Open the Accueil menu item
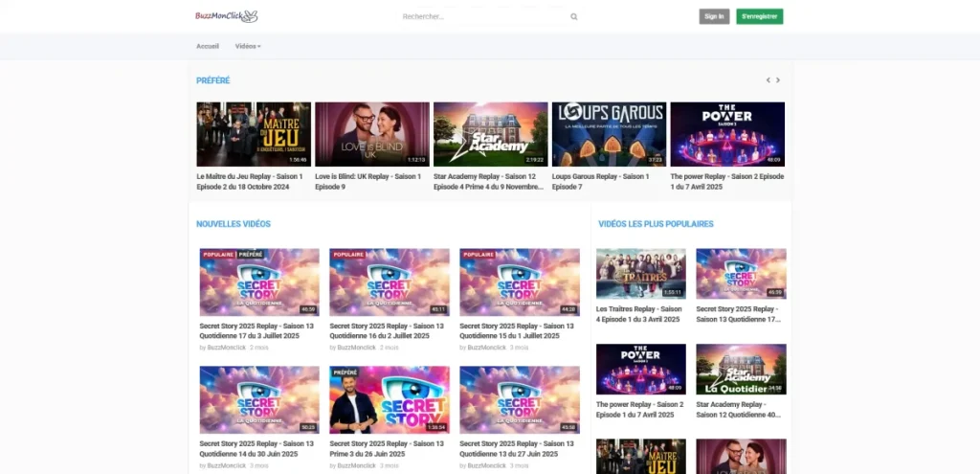Image resolution: width=980 pixels, height=474 pixels. [x=208, y=46]
